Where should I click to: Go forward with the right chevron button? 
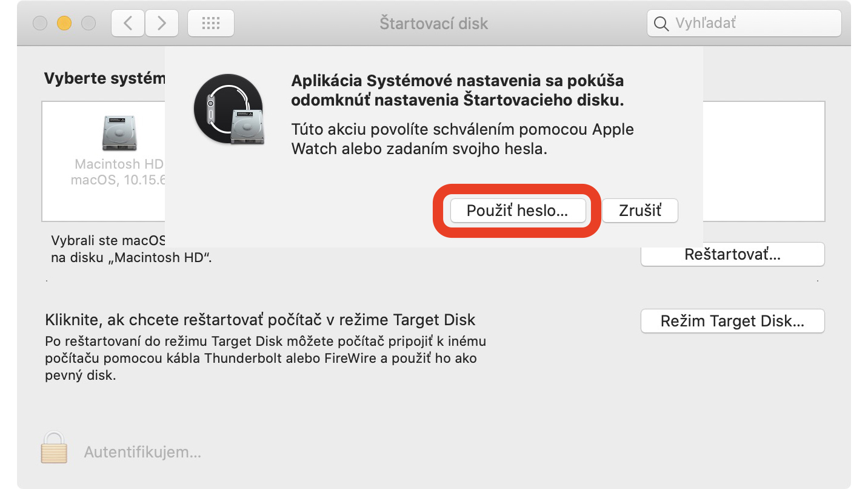[162, 24]
